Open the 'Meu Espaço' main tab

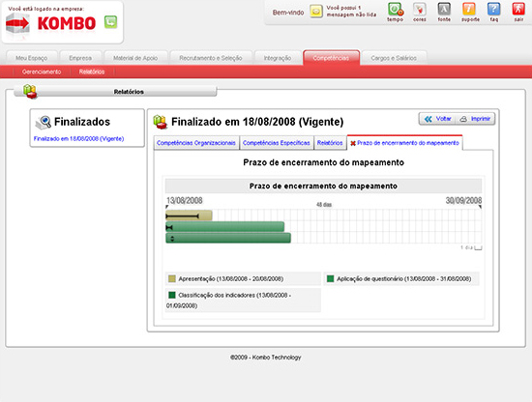click(32, 58)
